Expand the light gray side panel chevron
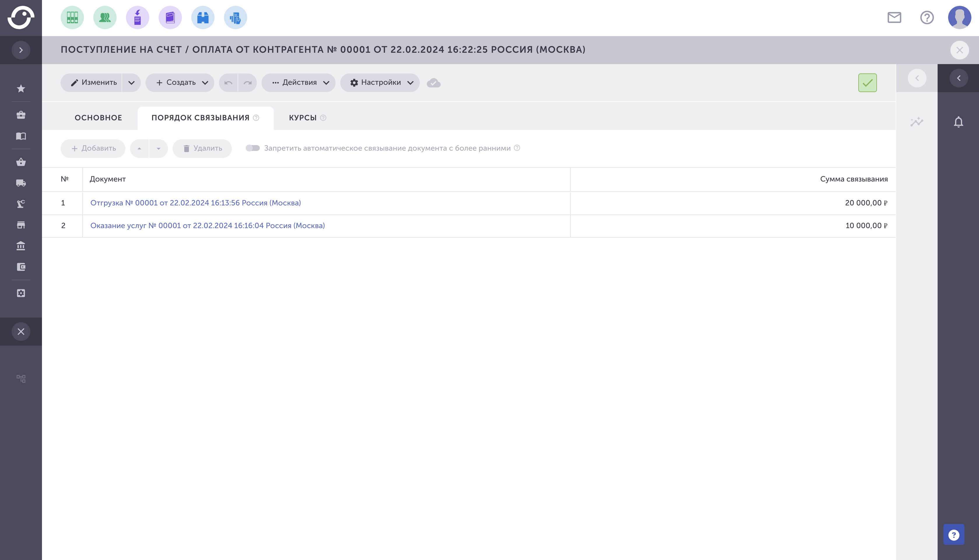 (917, 78)
